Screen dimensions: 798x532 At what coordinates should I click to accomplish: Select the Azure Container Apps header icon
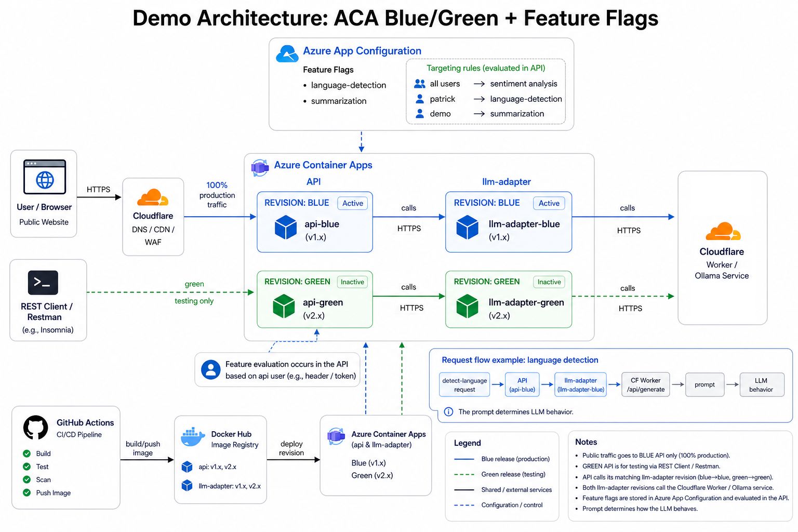[260, 167]
